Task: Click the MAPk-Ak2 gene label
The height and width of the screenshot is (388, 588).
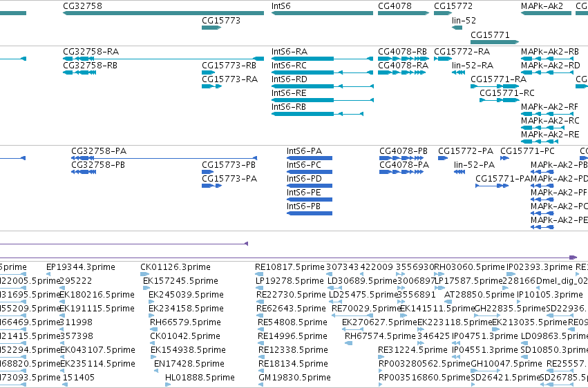Action: pos(542,6)
